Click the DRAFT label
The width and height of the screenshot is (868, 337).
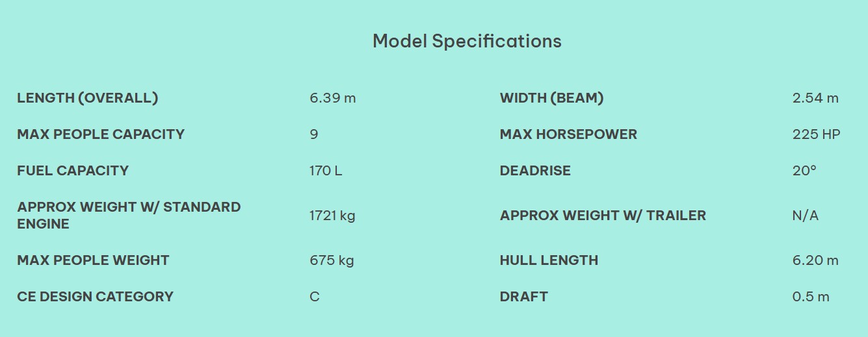click(x=523, y=297)
